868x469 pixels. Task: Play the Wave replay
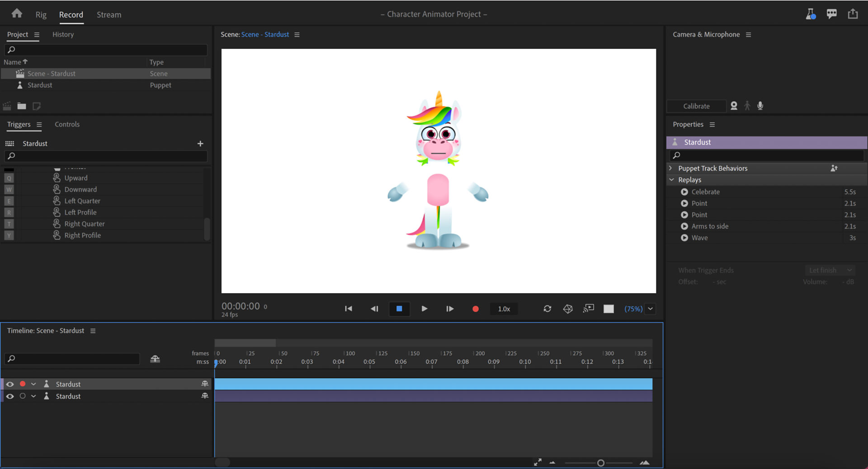pyautogui.click(x=684, y=238)
